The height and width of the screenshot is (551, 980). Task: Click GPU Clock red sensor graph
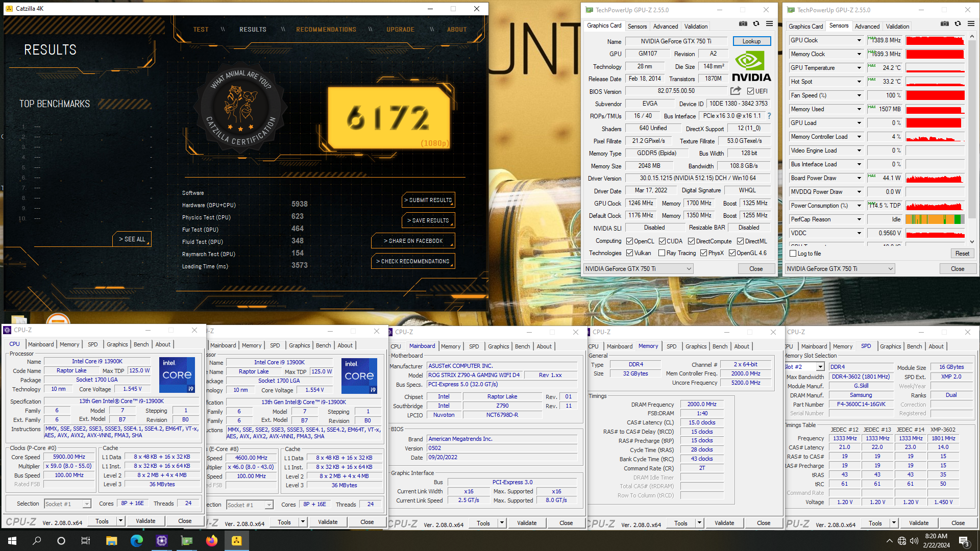pyautogui.click(x=935, y=40)
